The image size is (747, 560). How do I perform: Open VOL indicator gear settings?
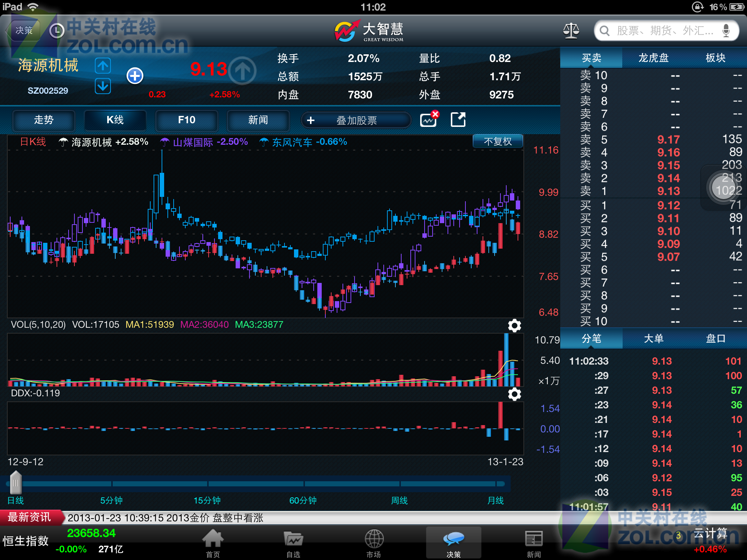514,325
